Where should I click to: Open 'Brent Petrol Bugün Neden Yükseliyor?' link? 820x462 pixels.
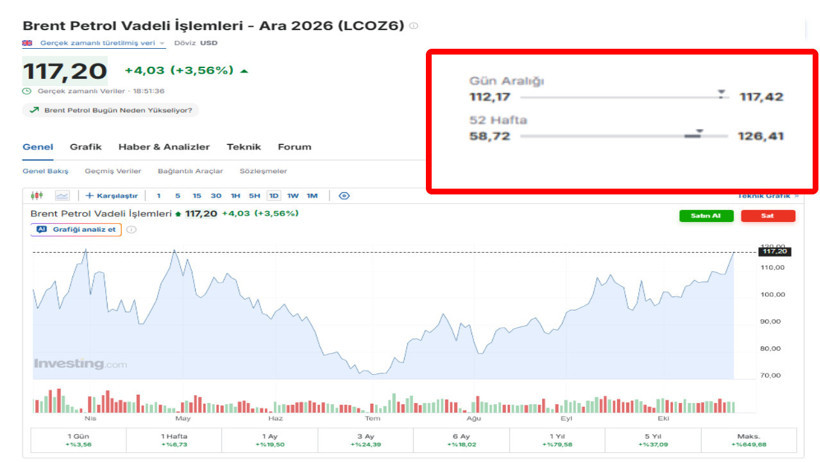(111, 110)
